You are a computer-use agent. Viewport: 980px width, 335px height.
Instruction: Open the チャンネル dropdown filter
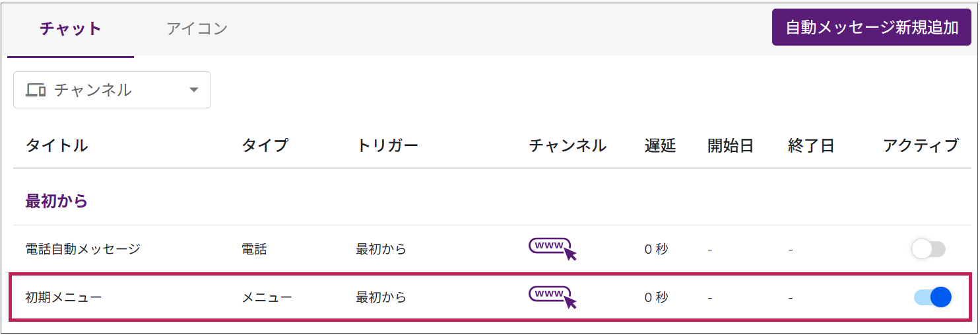(x=112, y=90)
